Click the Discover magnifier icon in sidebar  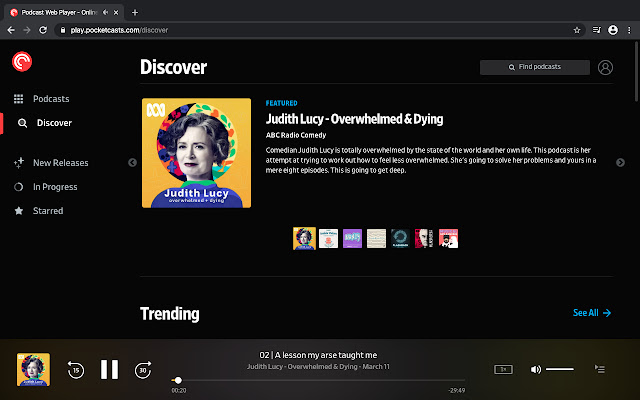click(x=22, y=123)
